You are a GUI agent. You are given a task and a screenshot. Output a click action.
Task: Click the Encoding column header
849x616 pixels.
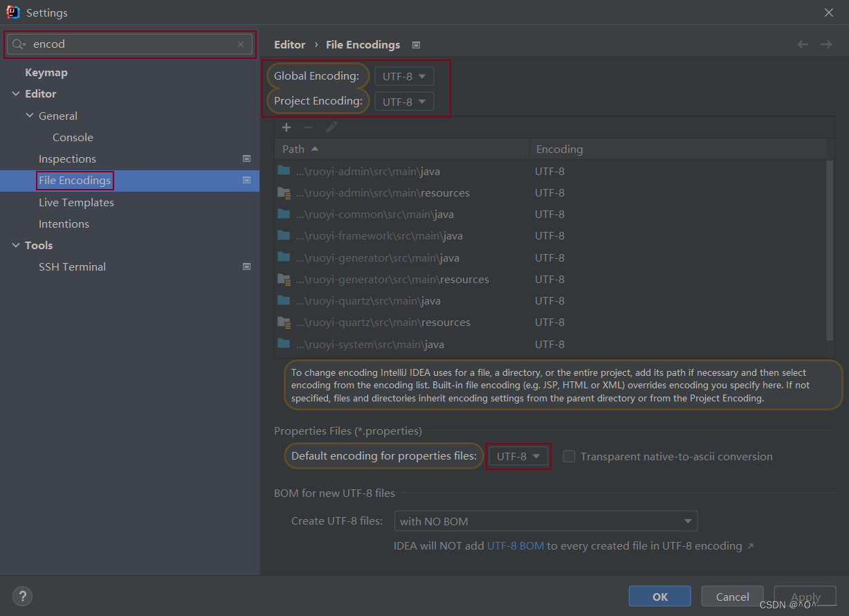click(x=678, y=149)
